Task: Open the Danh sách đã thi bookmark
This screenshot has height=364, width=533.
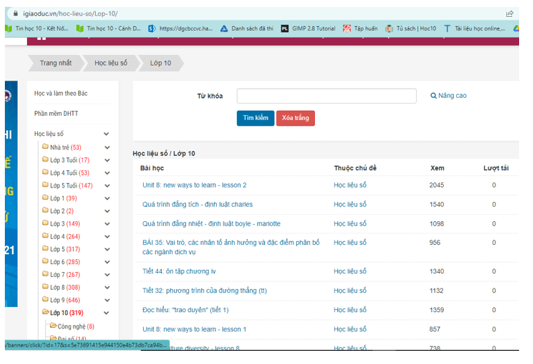Action: tap(247, 29)
